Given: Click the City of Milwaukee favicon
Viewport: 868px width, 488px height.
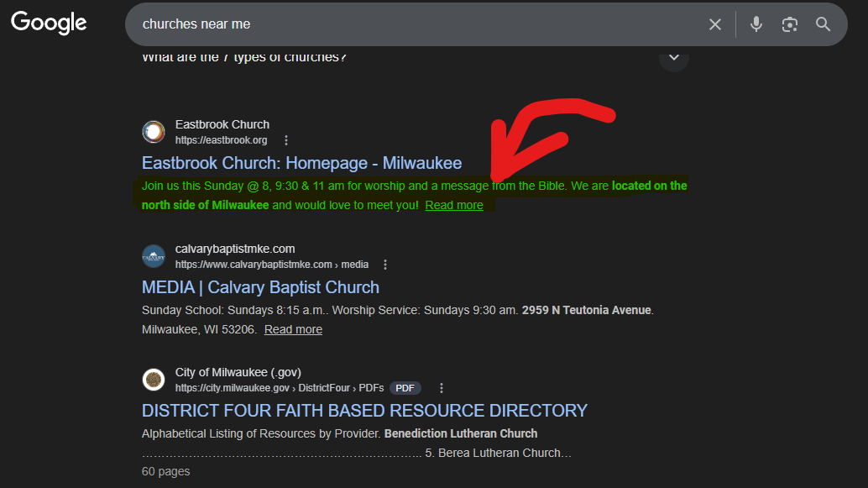Looking at the screenshot, I should (x=154, y=380).
